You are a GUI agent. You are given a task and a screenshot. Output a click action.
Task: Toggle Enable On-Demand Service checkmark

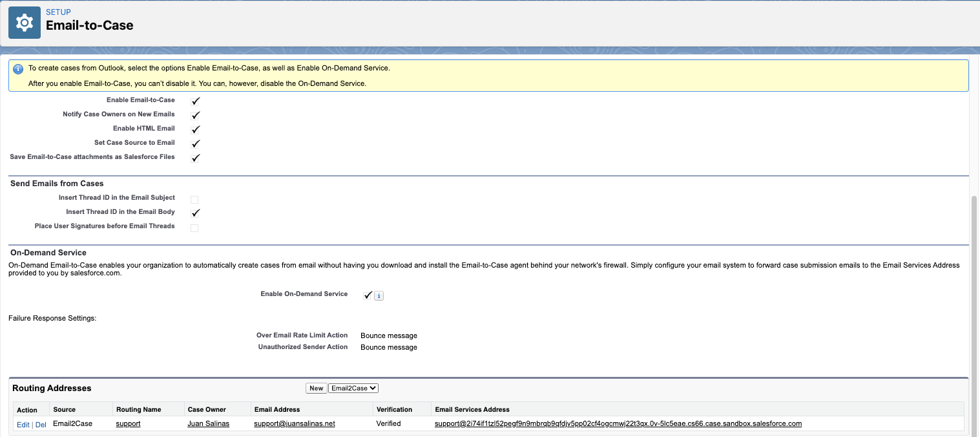click(x=368, y=295)
